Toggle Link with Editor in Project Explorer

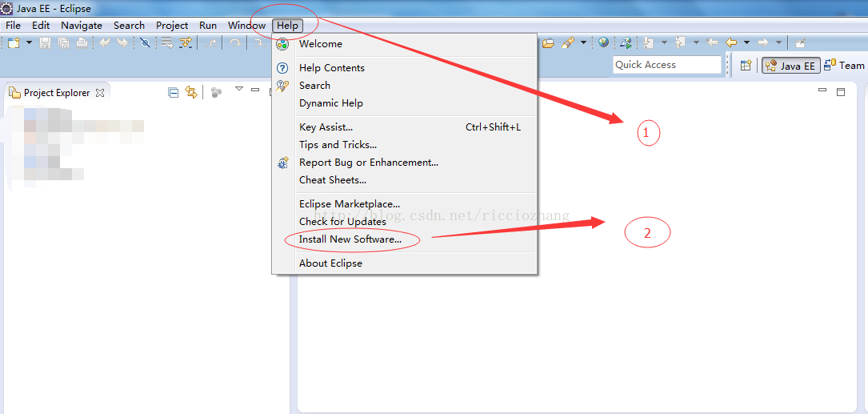click(x=191, y=93)
